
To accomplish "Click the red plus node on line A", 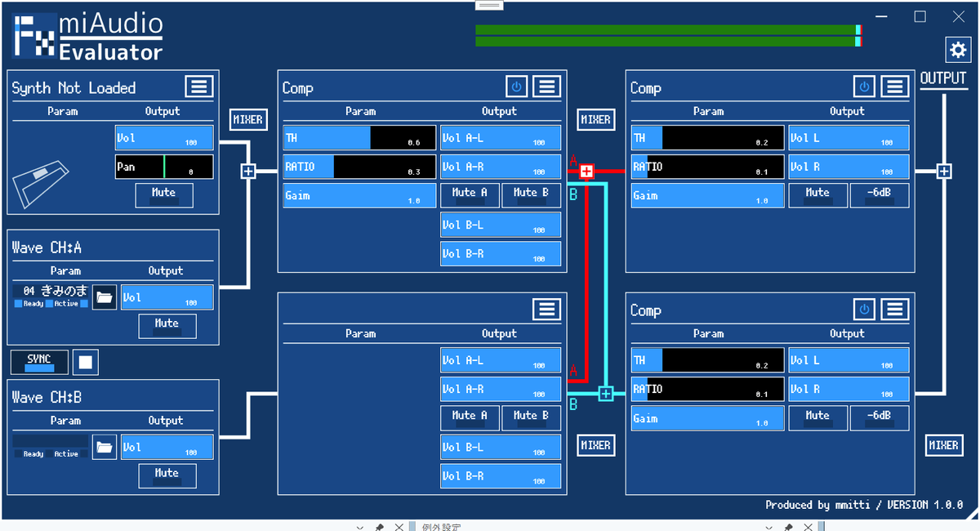I will click(x=586, y=172).
